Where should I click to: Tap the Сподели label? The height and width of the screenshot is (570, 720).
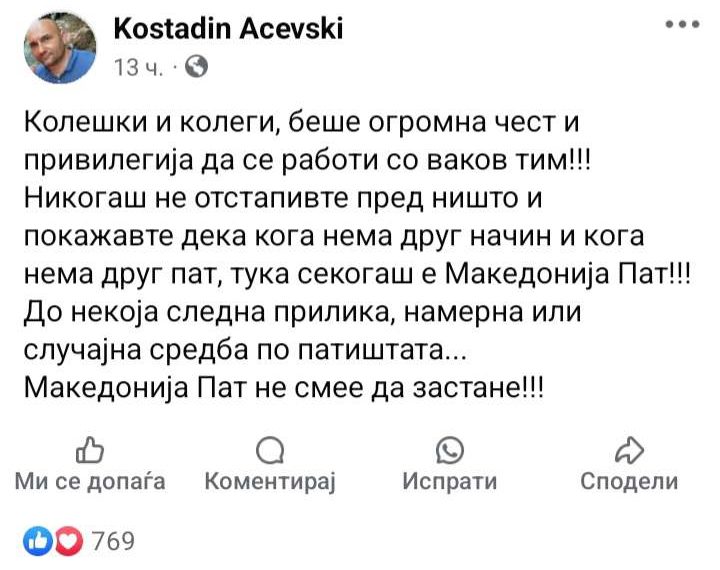pos(630,481)
